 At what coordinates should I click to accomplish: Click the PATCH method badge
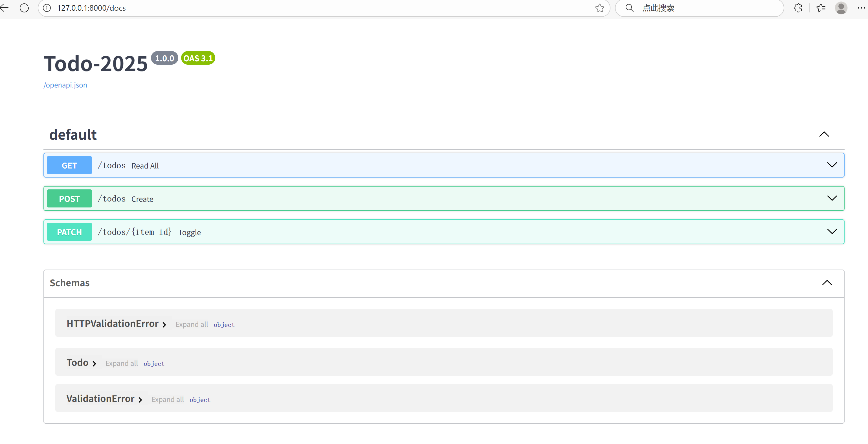[69, 232]
